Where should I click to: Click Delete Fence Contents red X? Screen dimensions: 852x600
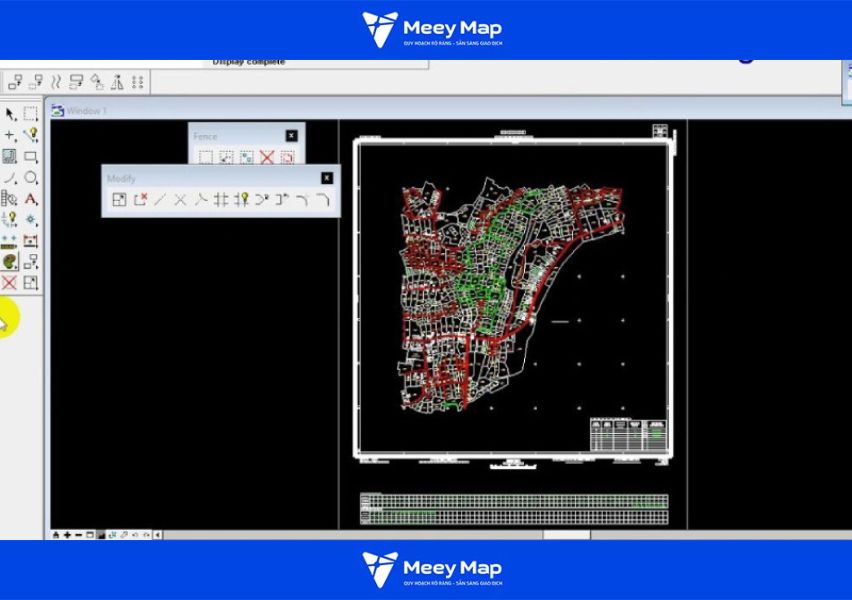click(x=267, y=158)
